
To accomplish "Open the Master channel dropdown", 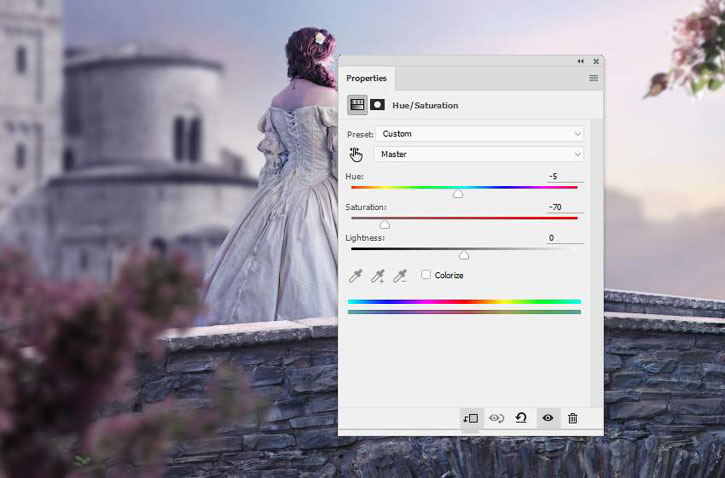I will click(479, 154).
